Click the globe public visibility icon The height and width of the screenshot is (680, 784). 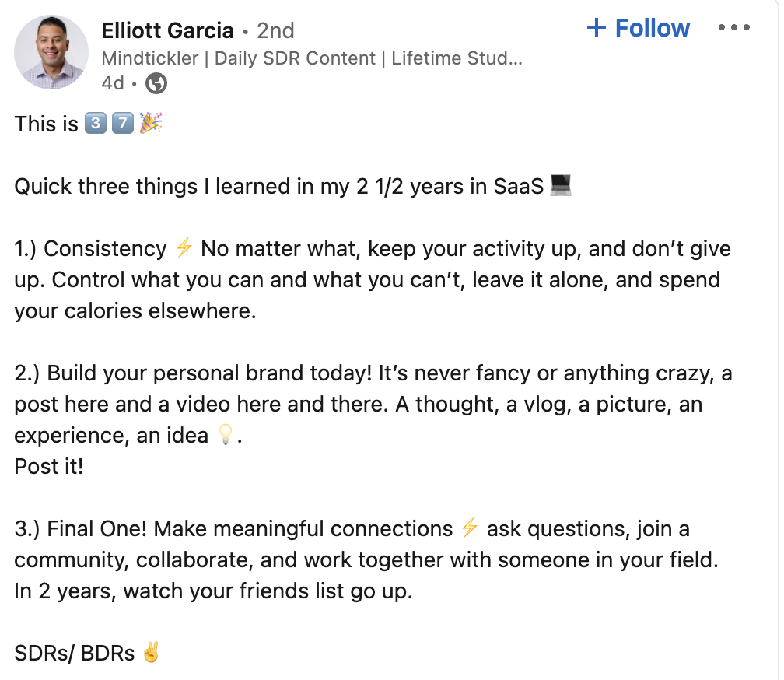[x=156, y=82]
